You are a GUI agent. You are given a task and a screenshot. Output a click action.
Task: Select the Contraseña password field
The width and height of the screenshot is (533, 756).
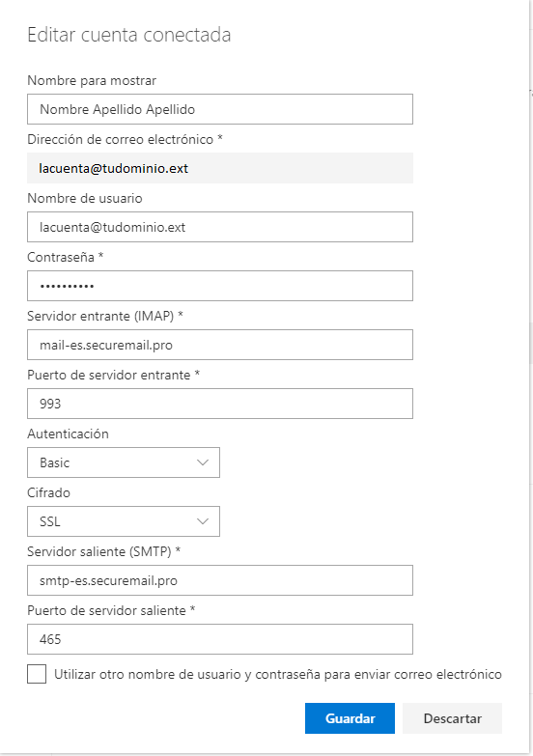[220, 286]
